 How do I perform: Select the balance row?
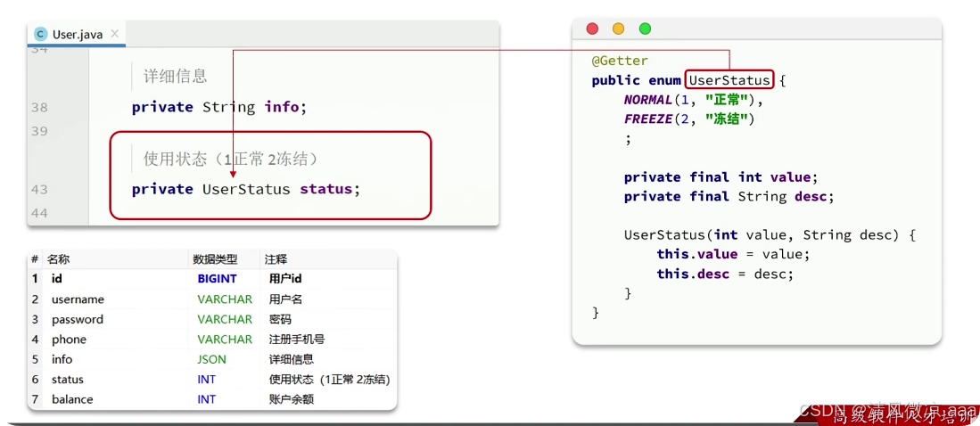pyautogui.click(x=212, y=399)
